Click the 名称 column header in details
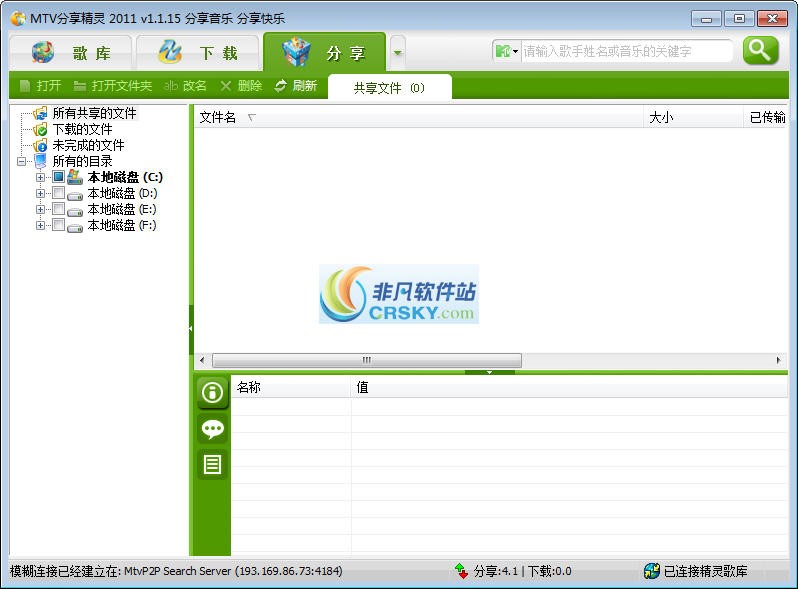Image resolution: width=798 pixels, height=589 pixels. [291, 387]
